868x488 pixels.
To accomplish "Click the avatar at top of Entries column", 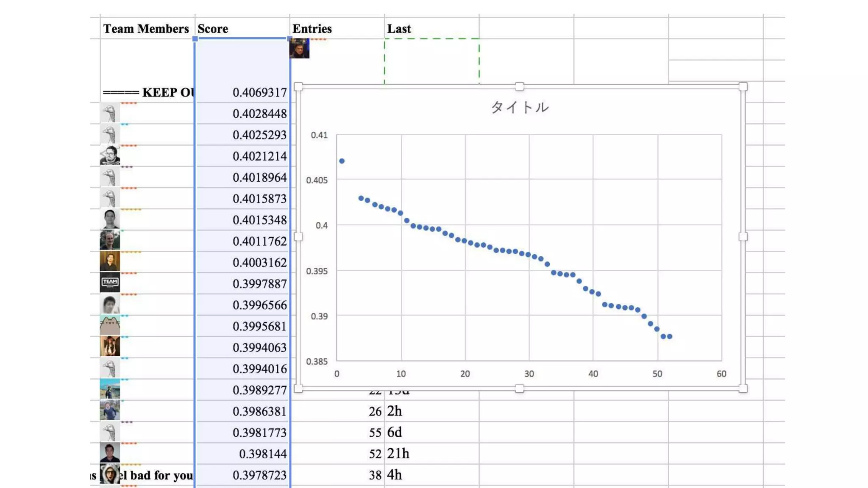I will [299, 48].
